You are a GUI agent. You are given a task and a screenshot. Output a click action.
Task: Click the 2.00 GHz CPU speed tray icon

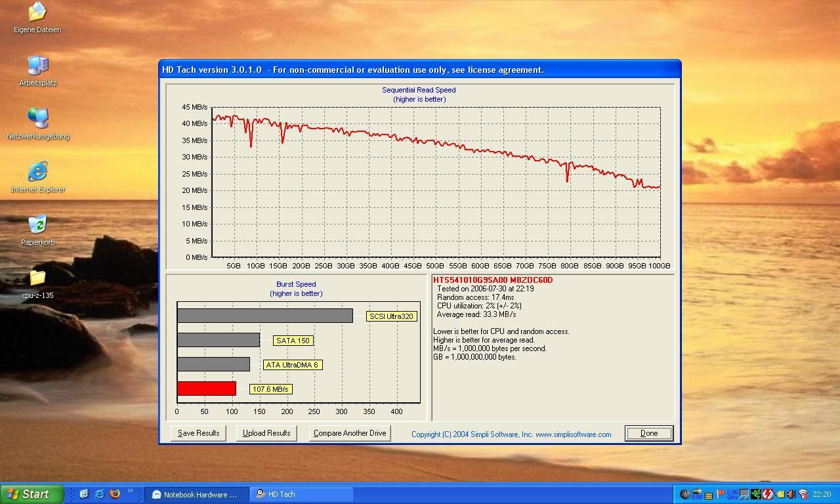(x=732, y=494)
